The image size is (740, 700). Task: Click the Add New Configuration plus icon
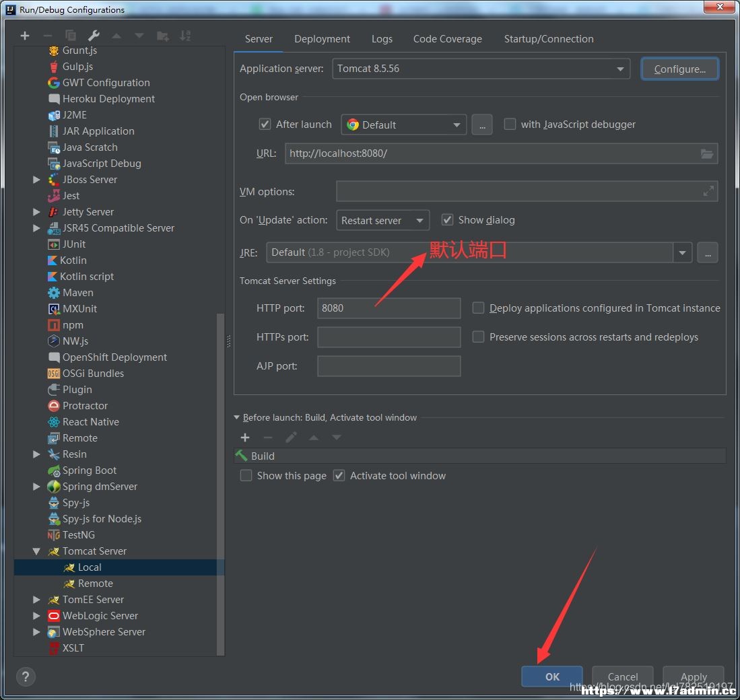(25, 36)
